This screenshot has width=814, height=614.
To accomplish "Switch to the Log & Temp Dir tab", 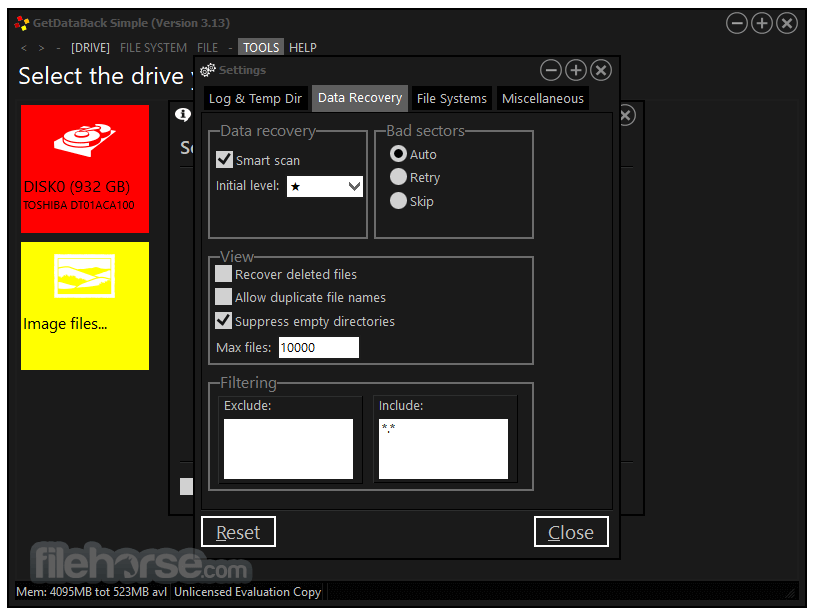I will pyautogui.click(x=255, y=99).
